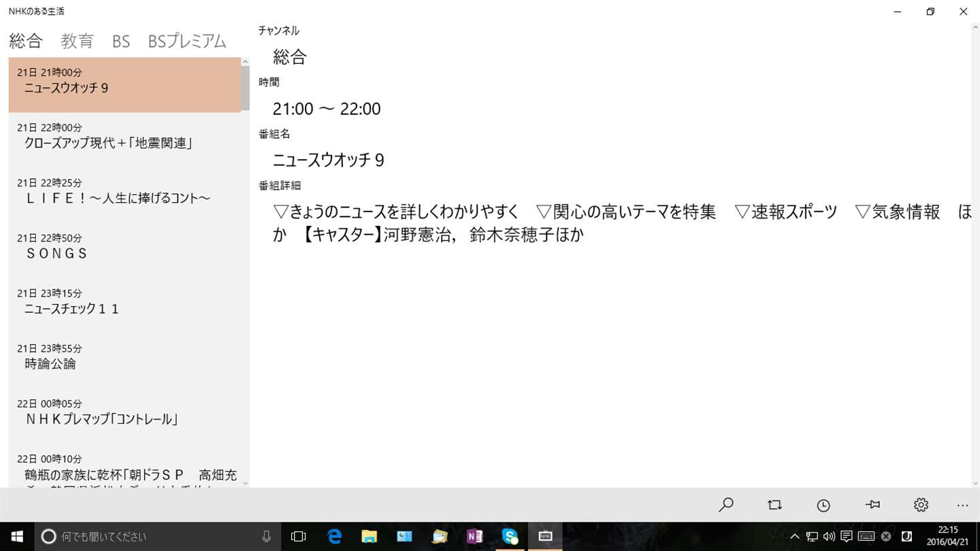Image resolution: width=980 pixels, height=551 pixels.
Task: Open Skype from the taskbar
Action: tap(510, 537)
